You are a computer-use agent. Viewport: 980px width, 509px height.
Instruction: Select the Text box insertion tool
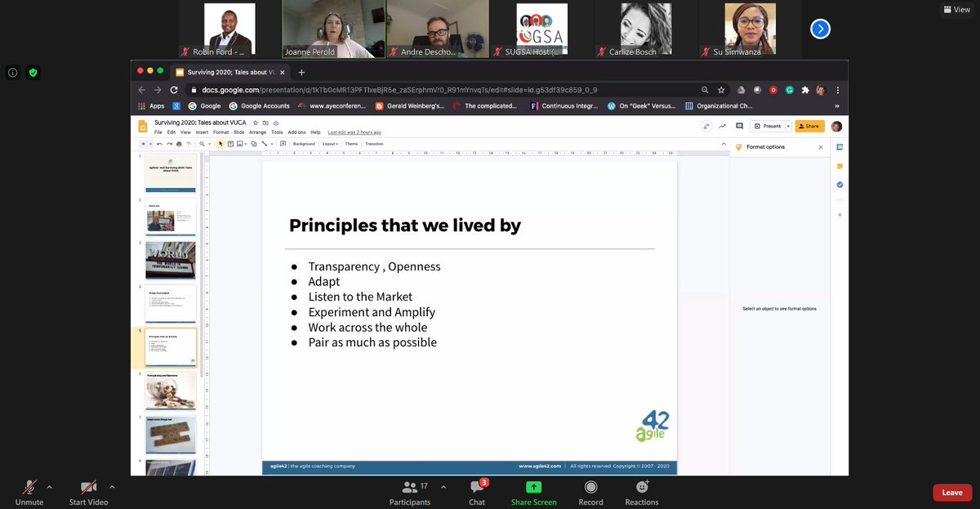coord(230,145)
